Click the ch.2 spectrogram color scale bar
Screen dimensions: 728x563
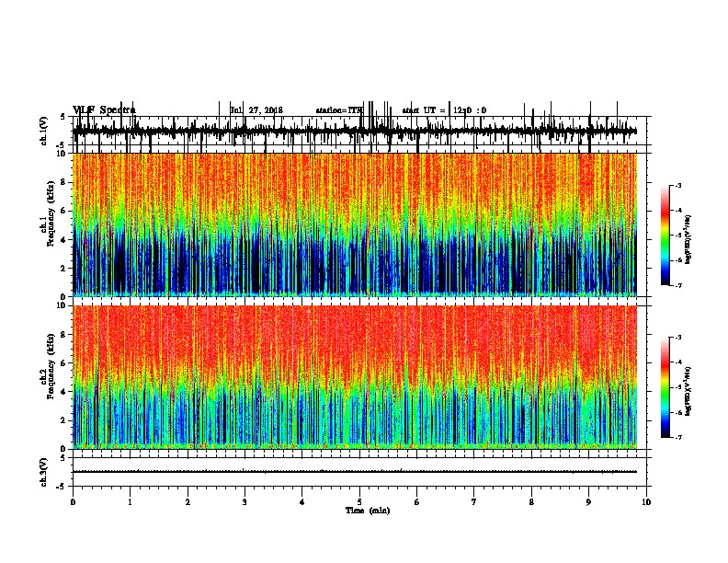[x=665, y=387]
